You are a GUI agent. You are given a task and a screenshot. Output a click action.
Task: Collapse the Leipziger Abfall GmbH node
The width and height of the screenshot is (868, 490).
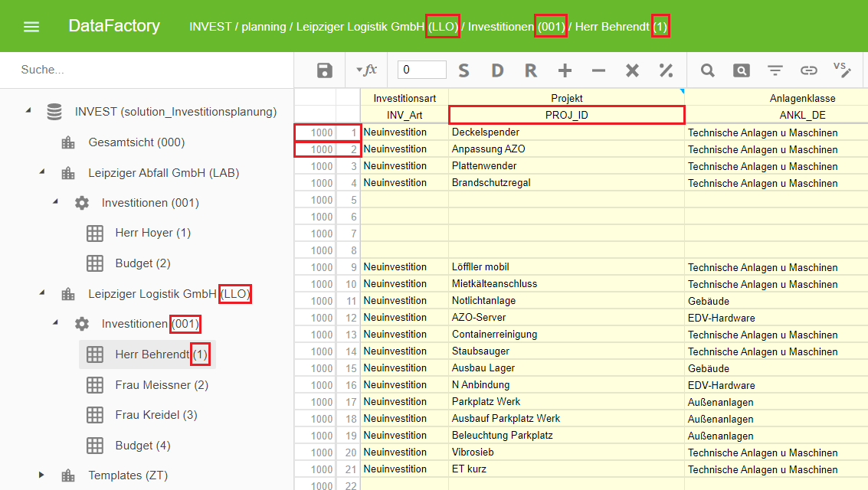41,173
